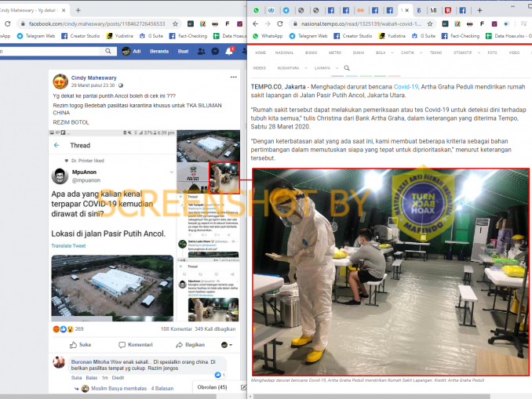The width and height of the screenshot is (532, 399).
Task: Open Adi profile in Facebook top bar
Action: click(131, 51)
